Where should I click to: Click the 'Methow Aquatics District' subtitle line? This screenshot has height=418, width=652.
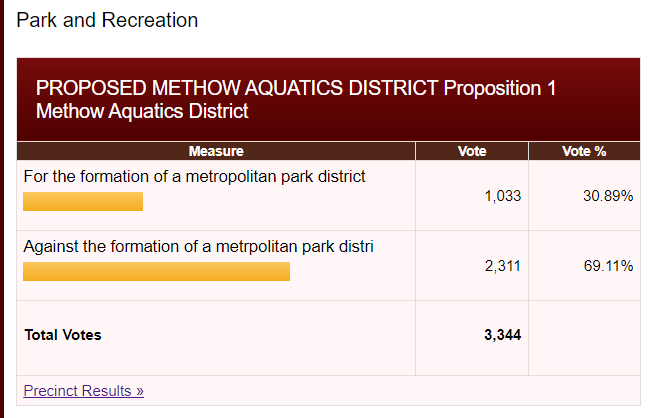pyautogui.click(x=142, y=112)
